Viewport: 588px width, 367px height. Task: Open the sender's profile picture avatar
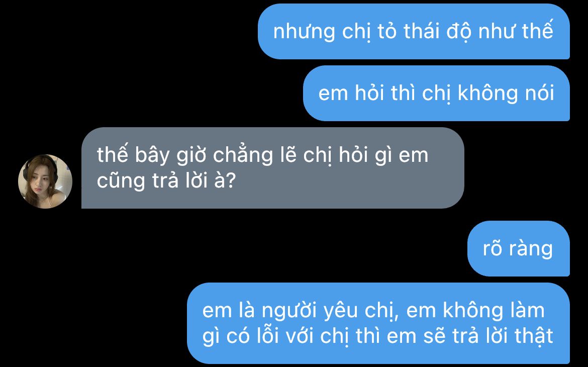point(45,181)
